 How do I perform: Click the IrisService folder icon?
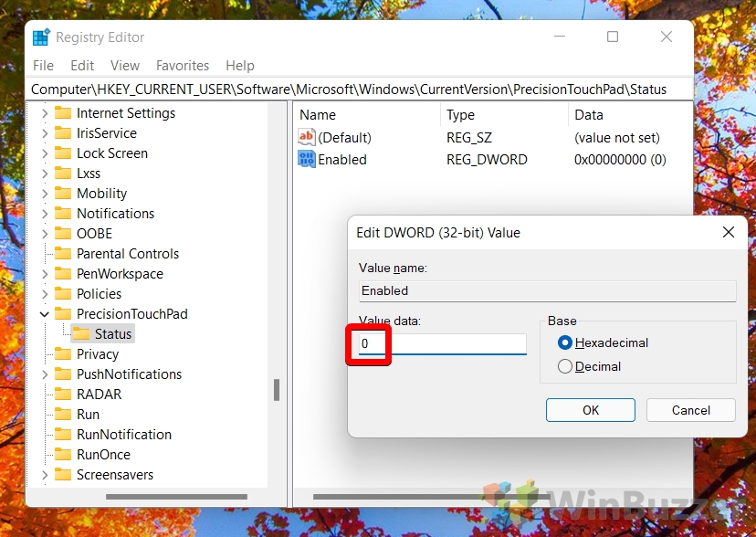[x=63, y=133]
